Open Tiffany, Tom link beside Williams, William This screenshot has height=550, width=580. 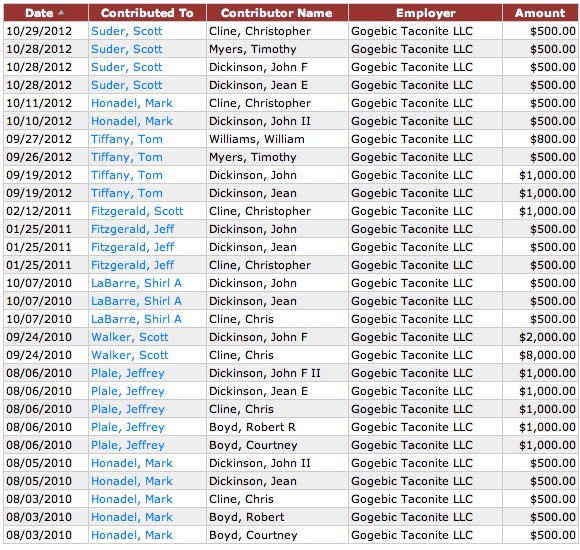coord(127,139)
